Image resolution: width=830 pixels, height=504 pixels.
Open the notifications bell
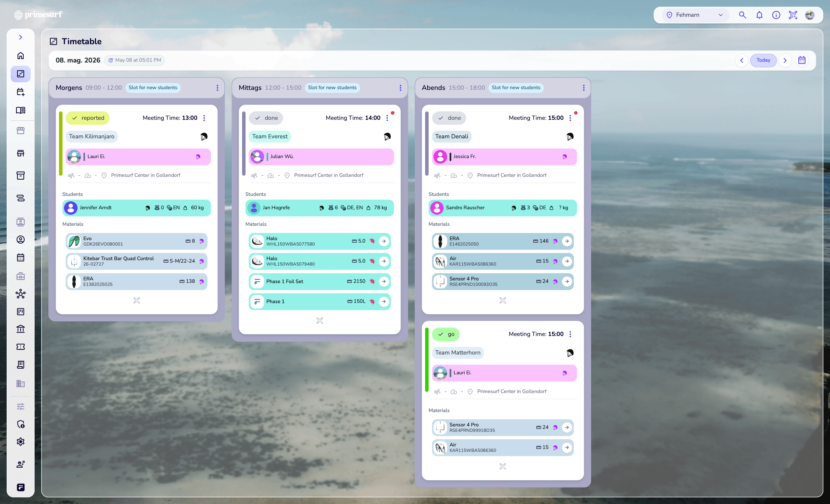tap(759, 15)
